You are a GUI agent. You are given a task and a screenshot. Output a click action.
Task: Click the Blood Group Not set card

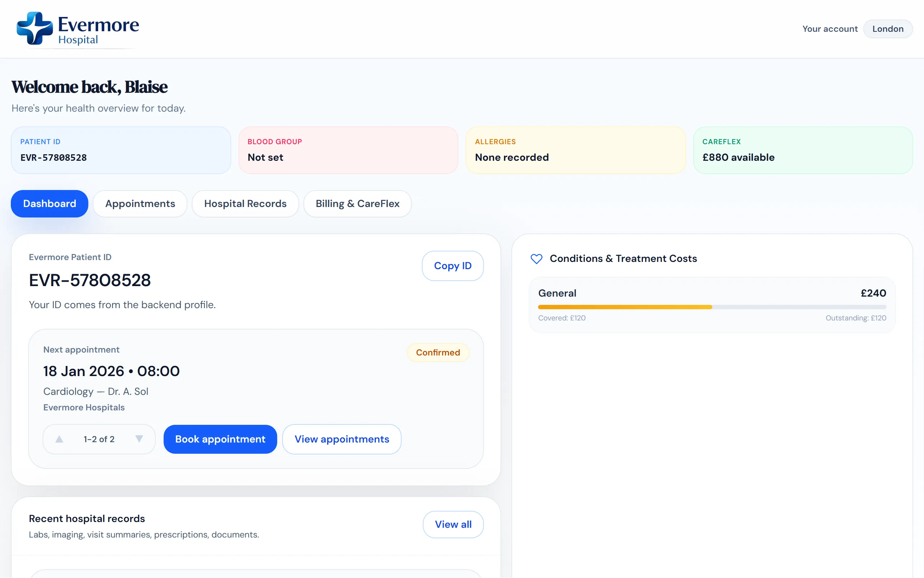[x=348, y=150]
